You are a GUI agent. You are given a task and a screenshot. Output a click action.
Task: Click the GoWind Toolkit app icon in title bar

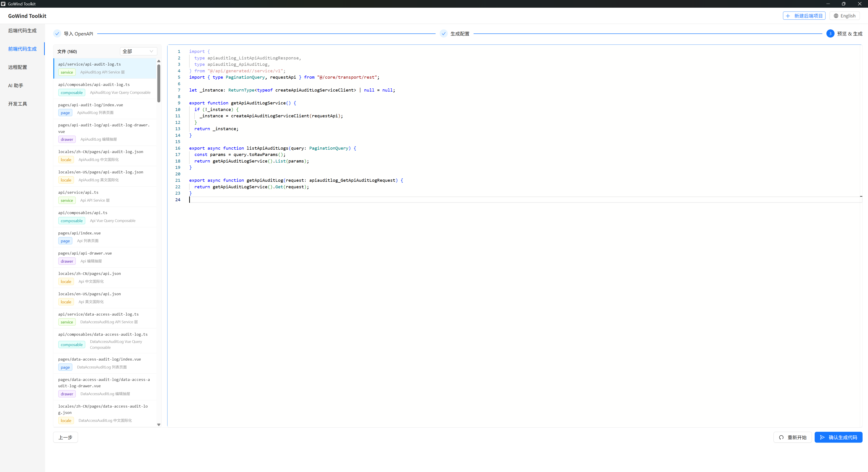(x=3, y=4)
